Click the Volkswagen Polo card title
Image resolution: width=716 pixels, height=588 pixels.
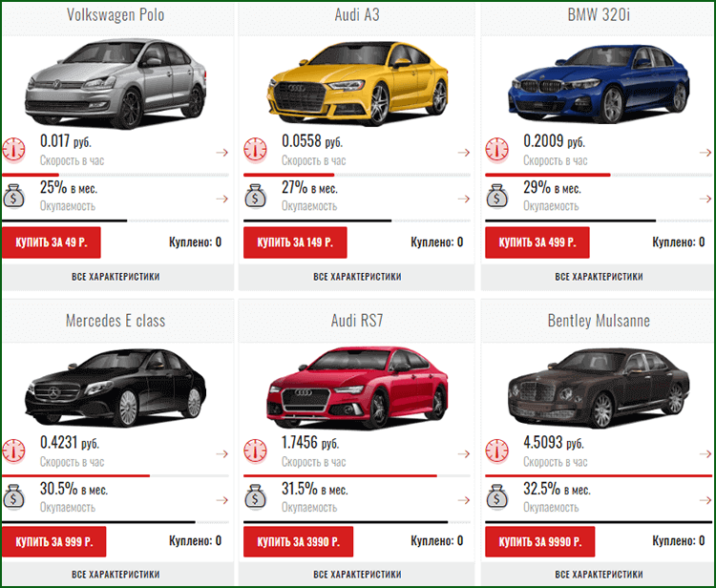pos(116,14)
